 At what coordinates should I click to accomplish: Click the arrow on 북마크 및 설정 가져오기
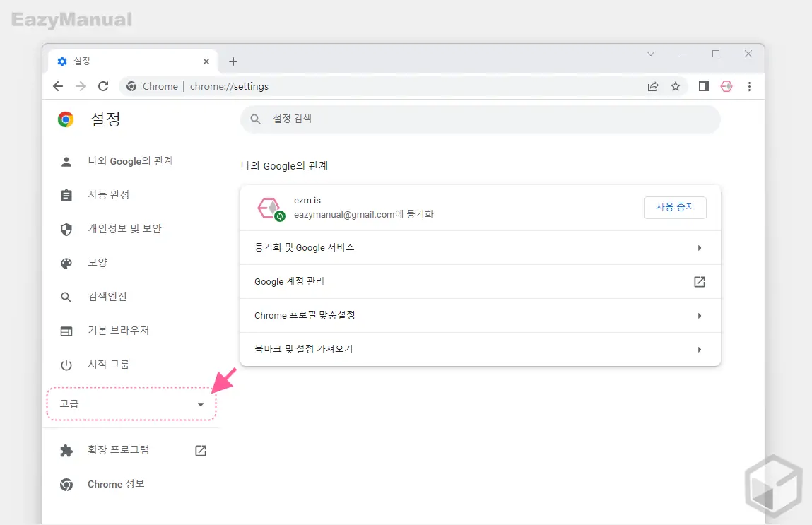(x=700, y=350)
